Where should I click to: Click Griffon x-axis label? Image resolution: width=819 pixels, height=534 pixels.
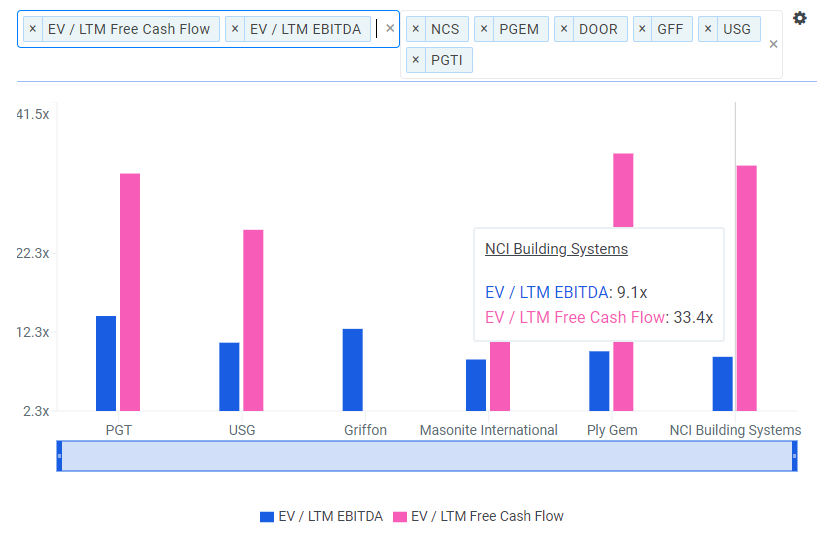tap(365, 430)
